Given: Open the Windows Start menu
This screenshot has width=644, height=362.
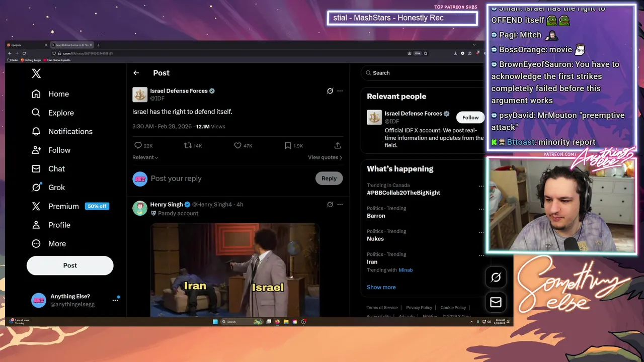Looking at the screenshot, I should [215, 322].
